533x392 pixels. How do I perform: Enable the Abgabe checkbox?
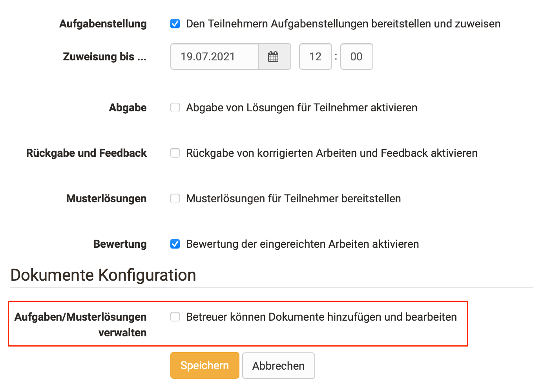tap(175, 108)
